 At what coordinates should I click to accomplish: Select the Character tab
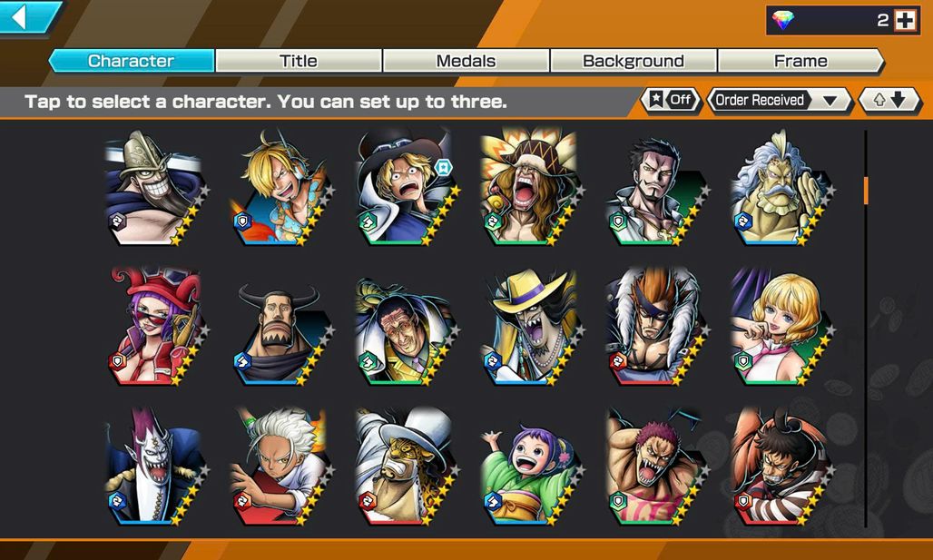(x=131, y=61)
